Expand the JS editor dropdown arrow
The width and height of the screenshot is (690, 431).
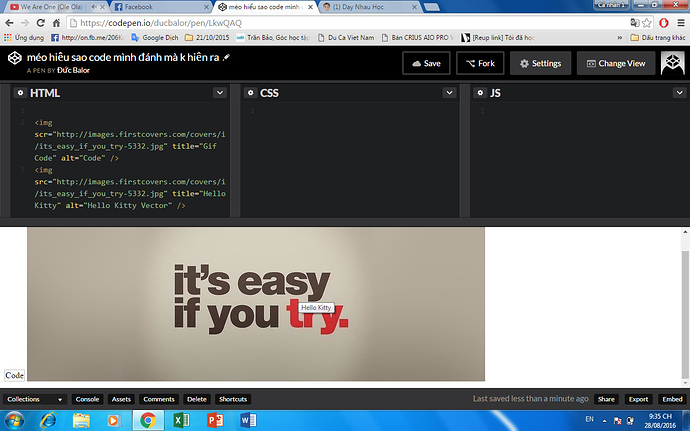[679, 93]
